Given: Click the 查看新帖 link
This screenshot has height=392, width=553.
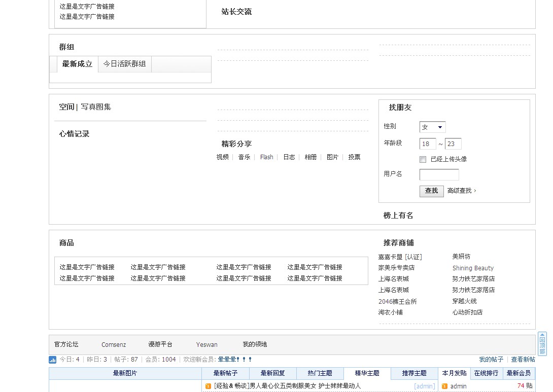Looking at the screenshot, I should point(523,360).
